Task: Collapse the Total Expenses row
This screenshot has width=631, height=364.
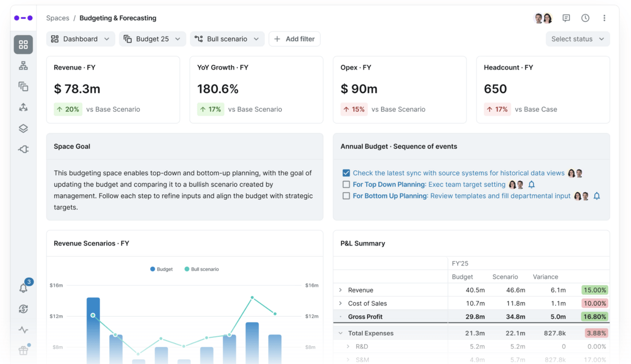Action: [x=340, y=333]
